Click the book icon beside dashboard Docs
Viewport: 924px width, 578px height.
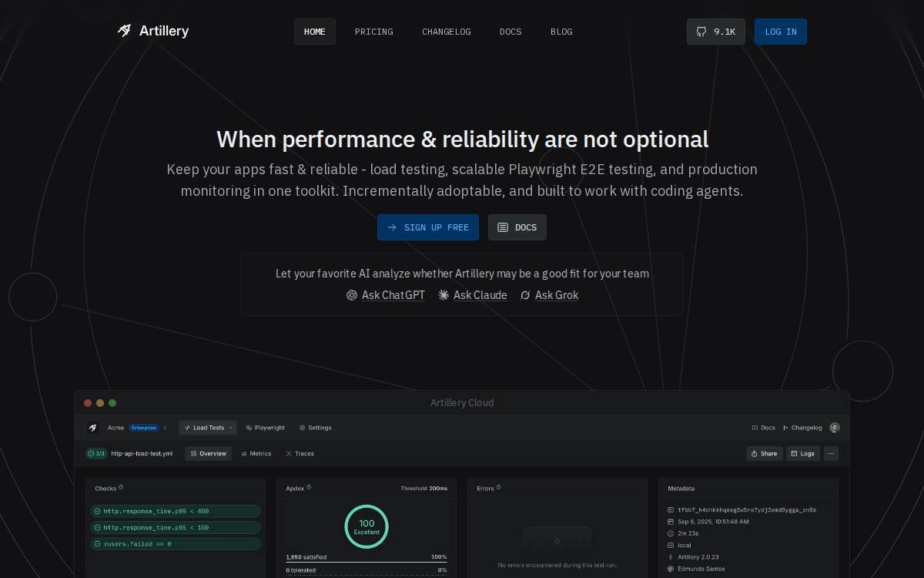point(755,428)
